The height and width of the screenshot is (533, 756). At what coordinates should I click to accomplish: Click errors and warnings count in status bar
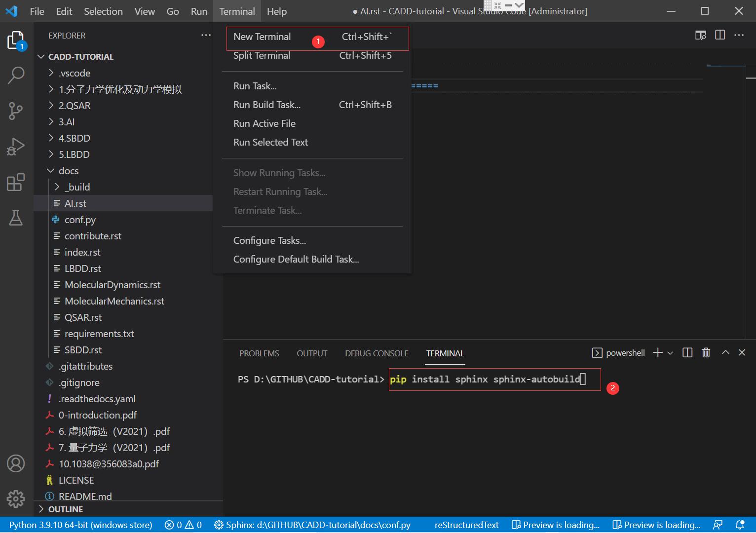click(x=183, y=525)
